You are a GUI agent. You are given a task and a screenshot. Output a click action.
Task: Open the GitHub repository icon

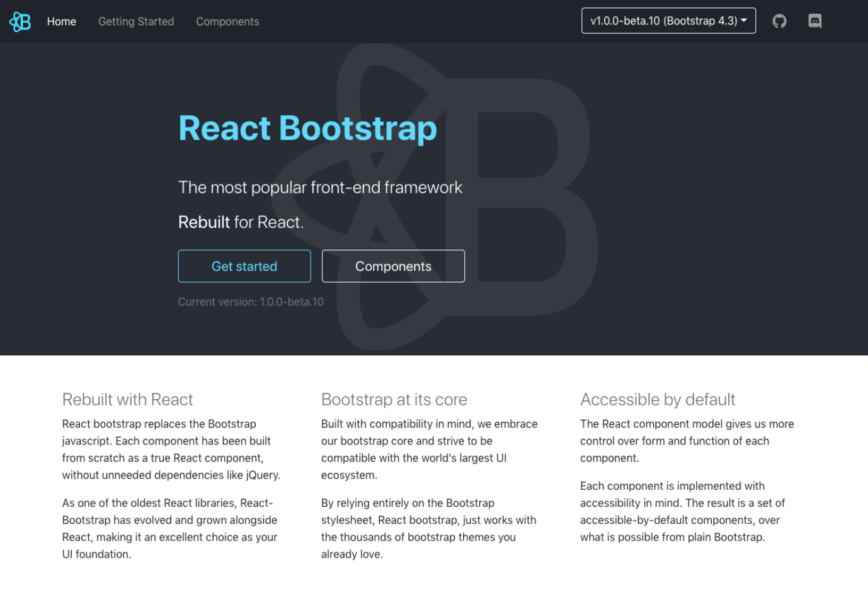[779, 21]
